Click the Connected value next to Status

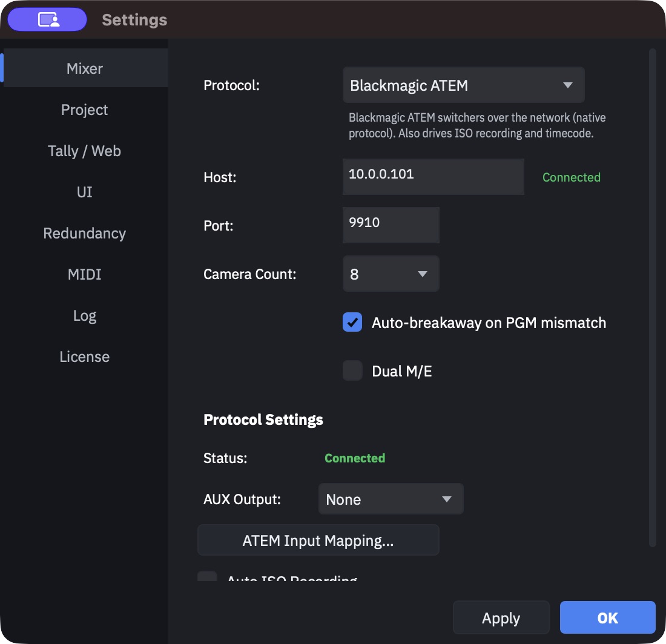coord(355,458)
